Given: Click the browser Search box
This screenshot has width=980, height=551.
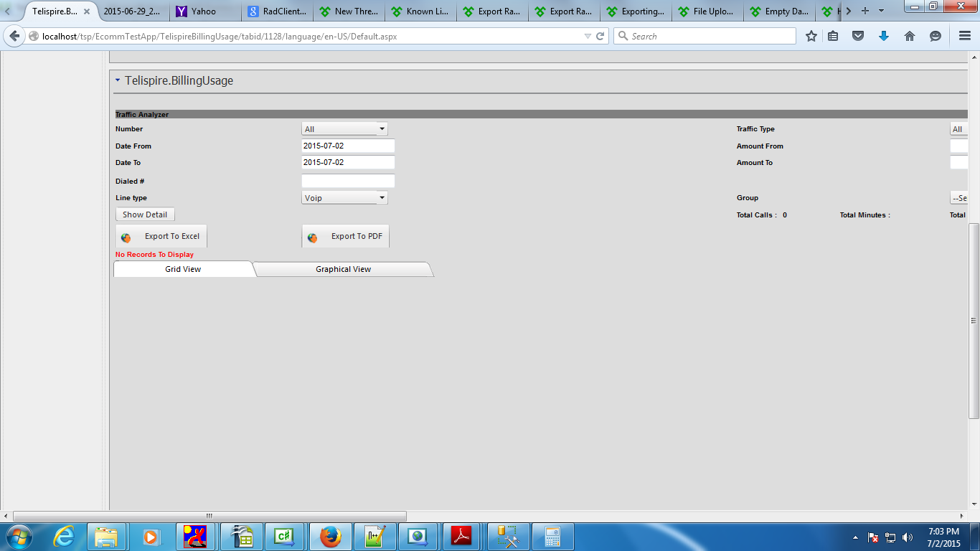Looking at the screenshot, I should 705,36.
